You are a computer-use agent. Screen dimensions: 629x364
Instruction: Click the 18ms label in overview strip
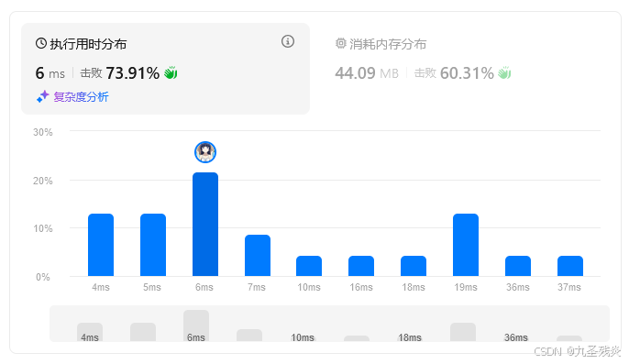tap(410, 337)
